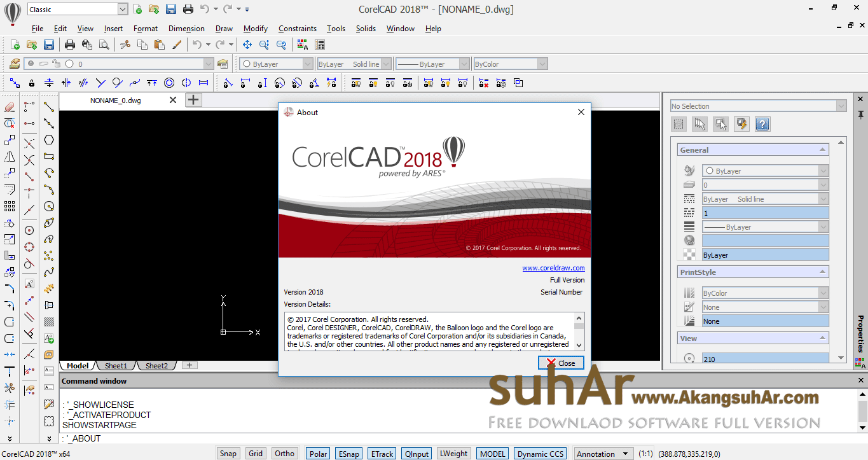This screenshot has width=868, height=460.
Task: Open the Solids menu
Action: tap(366, 29)
